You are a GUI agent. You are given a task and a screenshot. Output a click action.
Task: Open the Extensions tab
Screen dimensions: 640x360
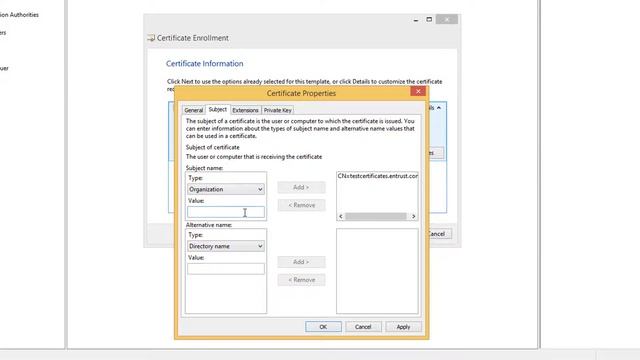point(245,110)
